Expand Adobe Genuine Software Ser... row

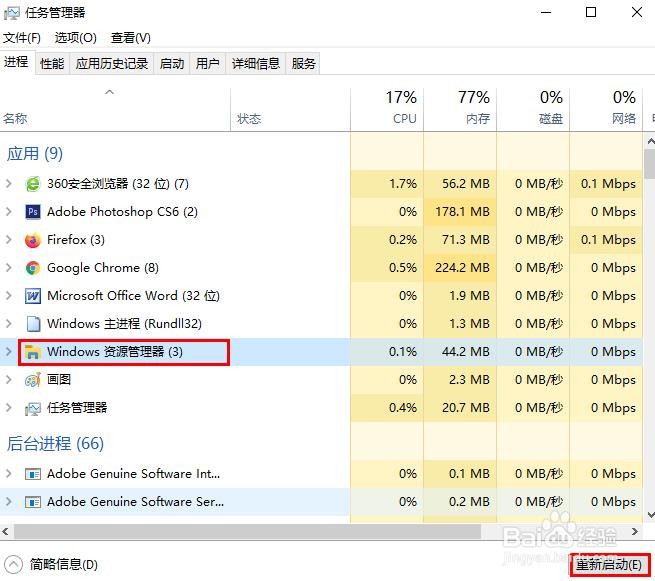[8, 502]
